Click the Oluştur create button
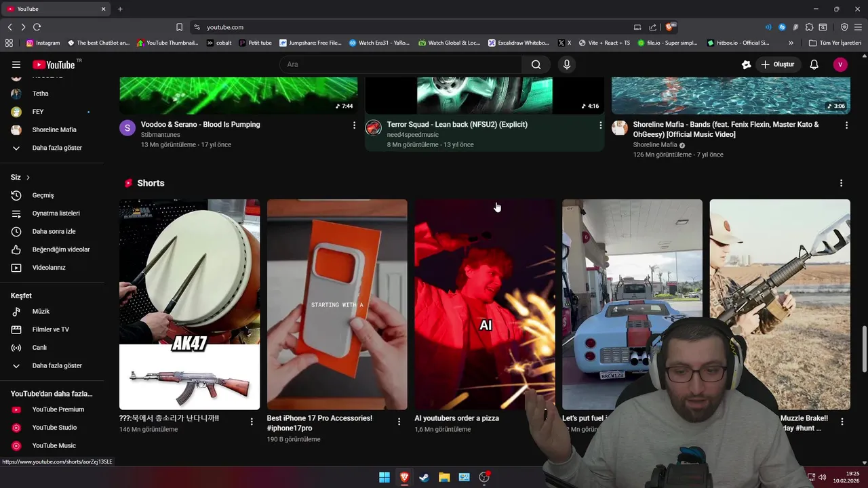The image size is (868, 488). coord(777,64)
